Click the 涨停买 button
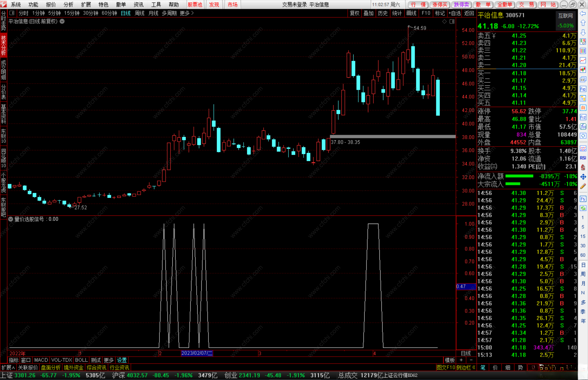 [440, 4]
